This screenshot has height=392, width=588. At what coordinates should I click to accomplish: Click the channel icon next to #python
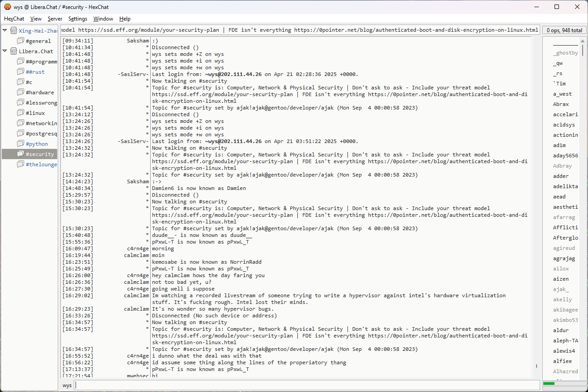pyautogui.click(x=21, y=143)
